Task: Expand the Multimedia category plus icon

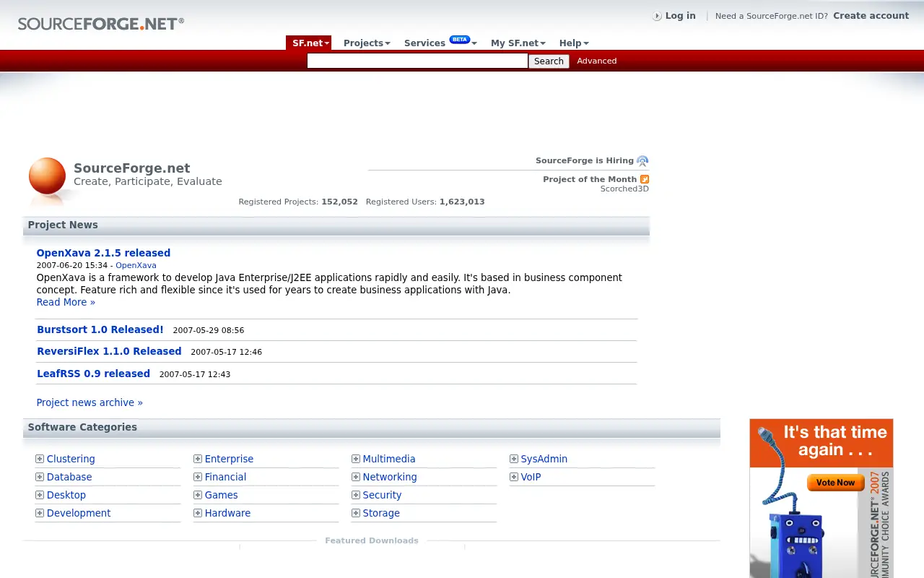Action: coord(356,459)
